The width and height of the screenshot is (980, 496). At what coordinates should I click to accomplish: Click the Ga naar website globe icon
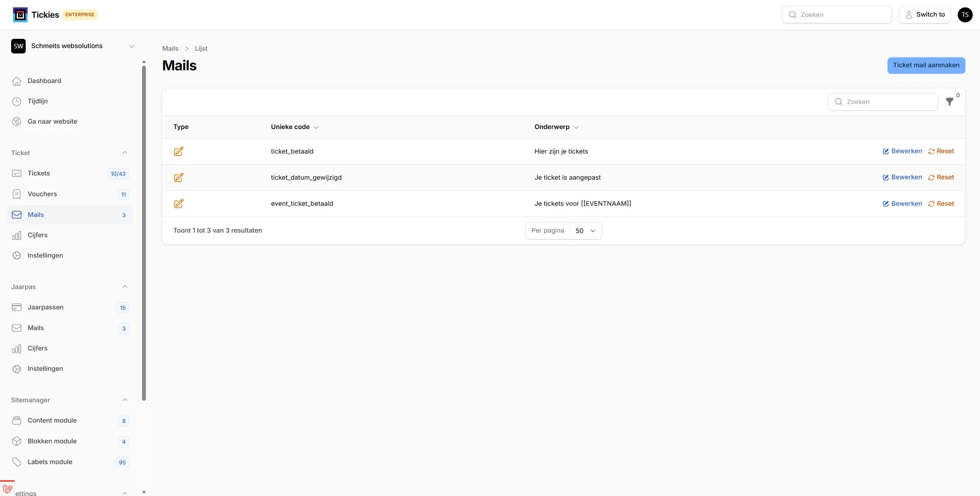[17, 121]
